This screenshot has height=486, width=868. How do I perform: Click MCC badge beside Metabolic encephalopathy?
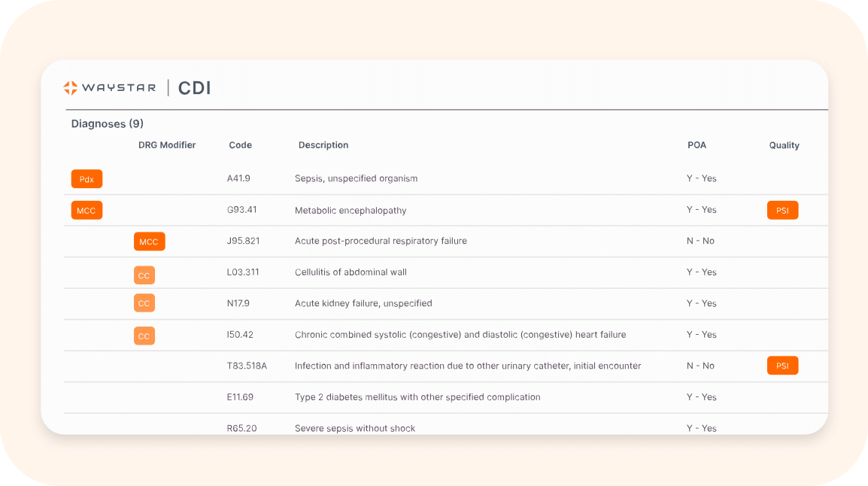click(86, 211)
